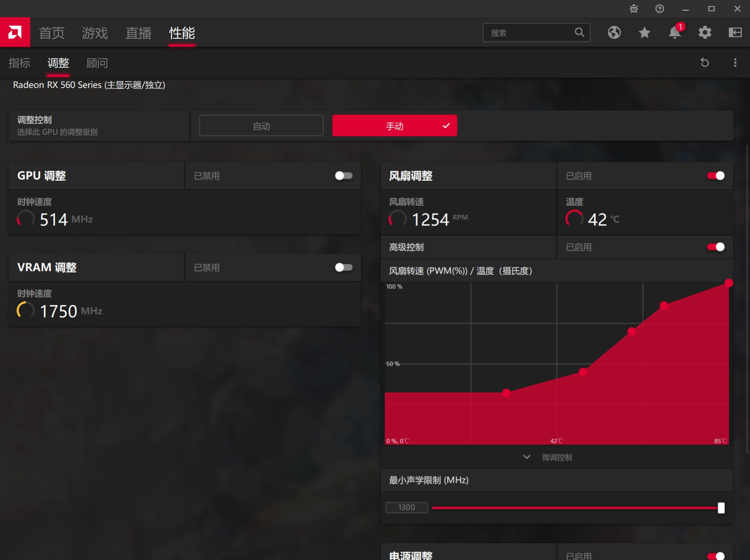
Task: Disable the 风扇调整 toggle
Action: coord(716,176)
